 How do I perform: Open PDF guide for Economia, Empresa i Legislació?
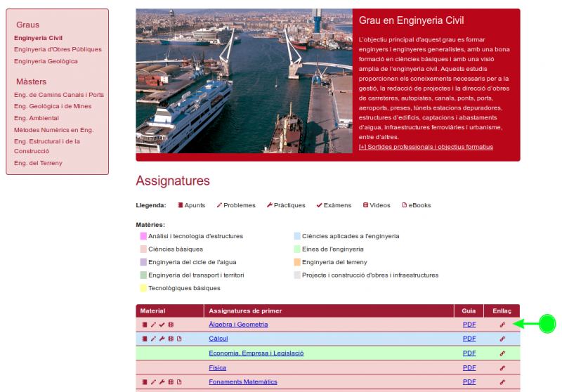pyautogui.click(x=469, y=353)
